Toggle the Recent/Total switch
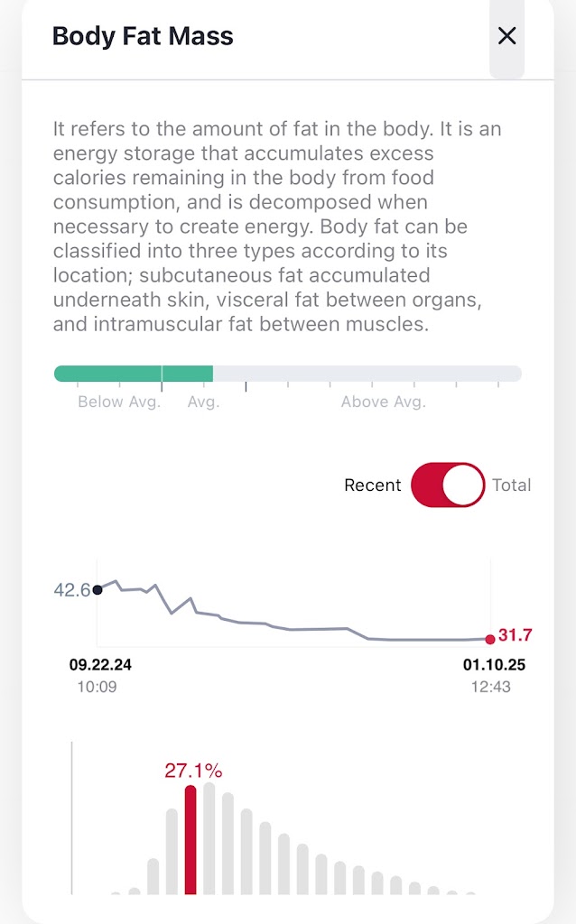Image resolution: width=576 pixels, height=924 pixels. (x=448, y=485)
